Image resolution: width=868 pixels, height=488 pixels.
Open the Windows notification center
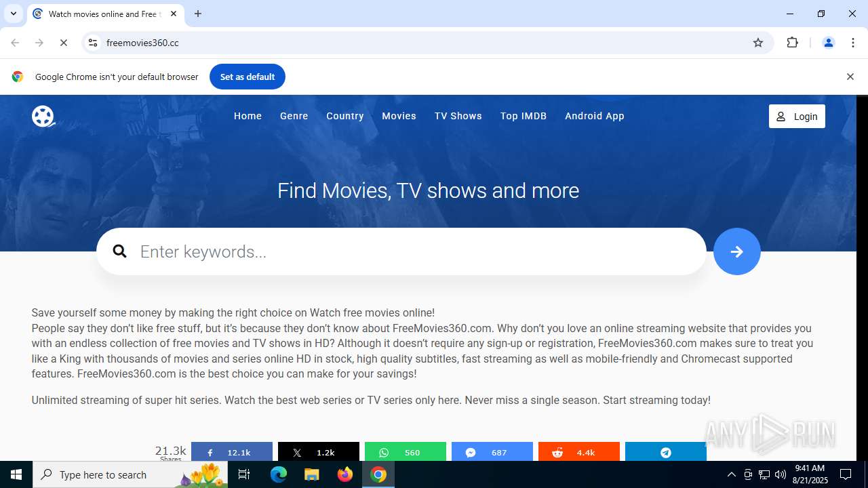[846, 474]
